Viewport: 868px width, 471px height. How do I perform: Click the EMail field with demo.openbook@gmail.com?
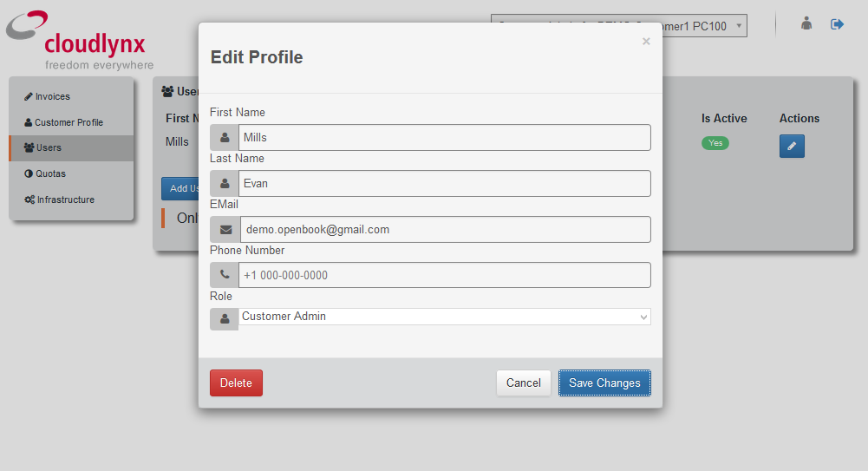click(445, 229)
